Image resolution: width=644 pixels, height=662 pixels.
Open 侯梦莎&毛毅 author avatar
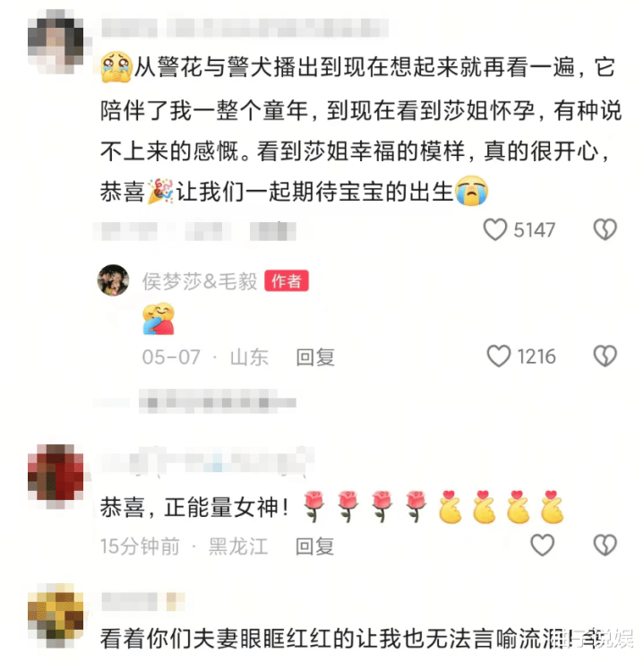tap(113, 280)
